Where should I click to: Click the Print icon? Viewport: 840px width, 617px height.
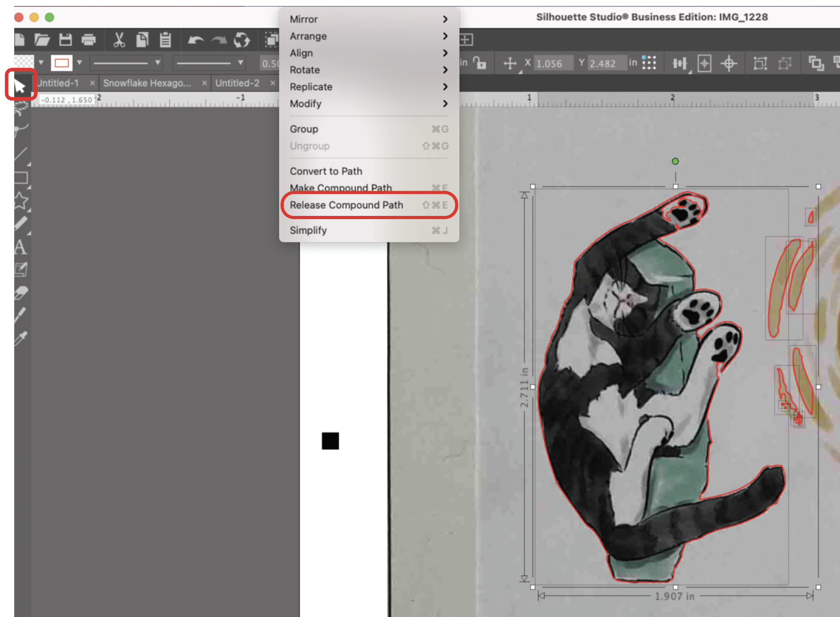click(88, 40)
